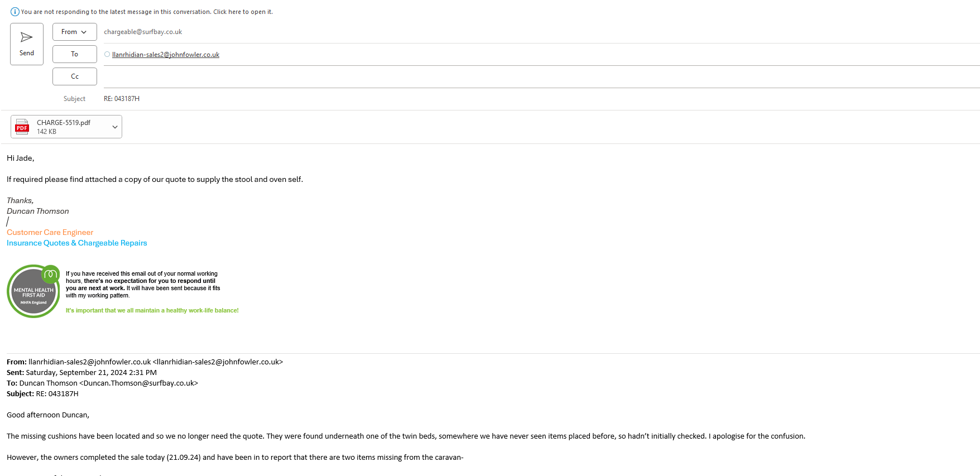Click the info icon in the notification bar
Screen dimensions: 980x476
[15, 12]
